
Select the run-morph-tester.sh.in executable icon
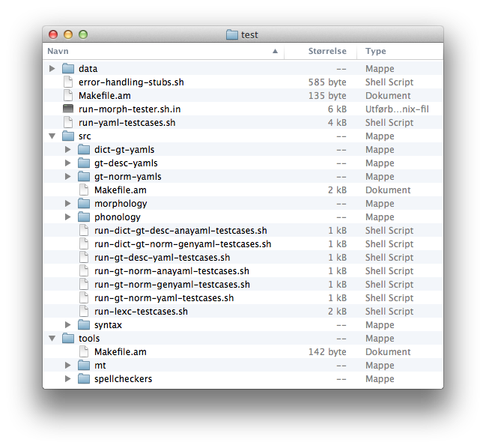68,109
